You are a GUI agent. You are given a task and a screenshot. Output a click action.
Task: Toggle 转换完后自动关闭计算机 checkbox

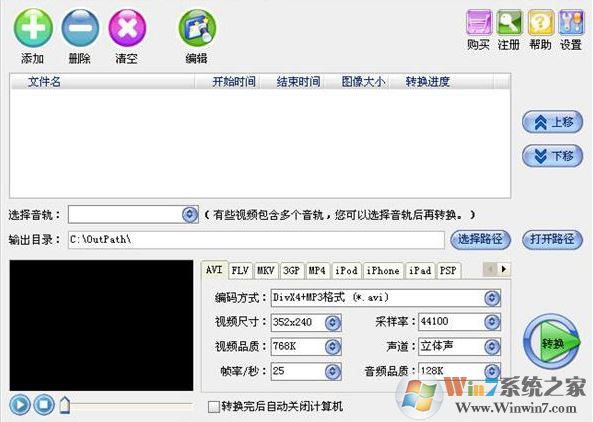click(213, 407)
